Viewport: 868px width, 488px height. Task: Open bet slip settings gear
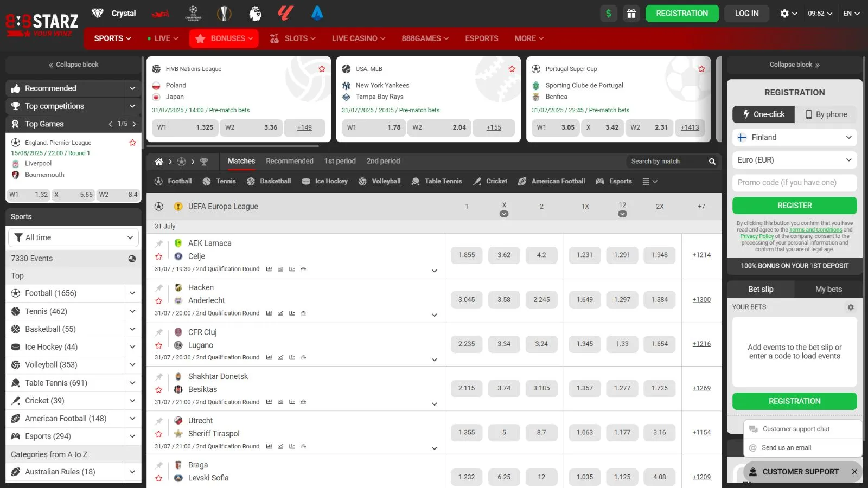pos(850,307)
